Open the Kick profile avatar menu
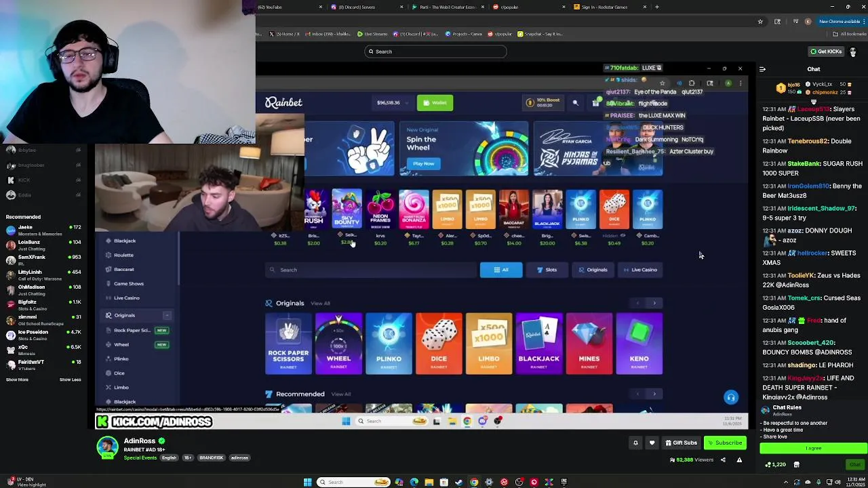Image resolution: width=868 pixels, height=488 pixels. coord(853,52)
